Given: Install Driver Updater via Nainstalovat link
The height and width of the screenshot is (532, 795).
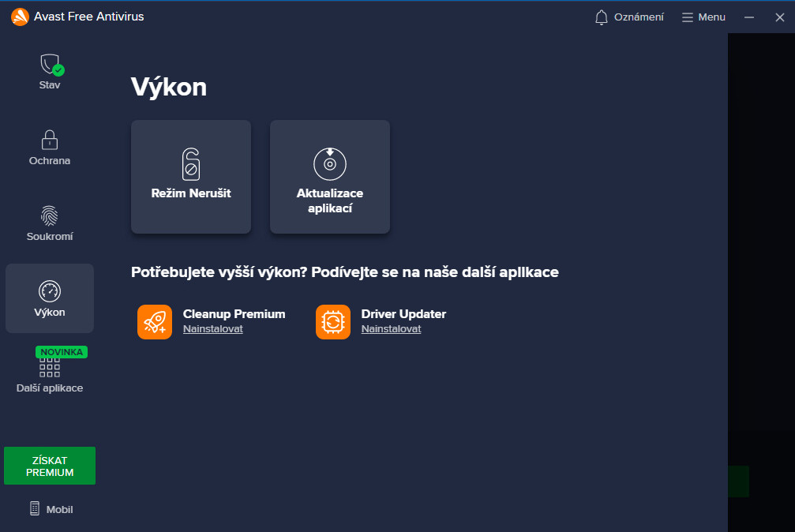Looking at the screenshot, I should pyautogui.click(x=391, y=328).
